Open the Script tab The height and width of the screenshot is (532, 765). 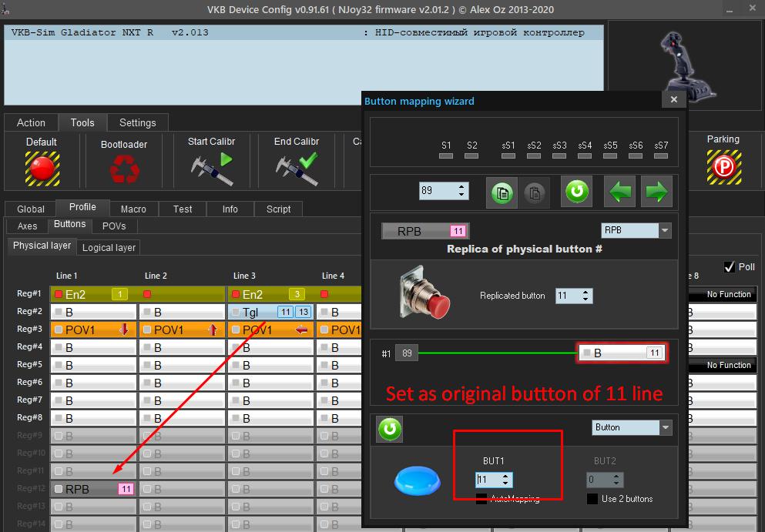(x=278, y=209)
